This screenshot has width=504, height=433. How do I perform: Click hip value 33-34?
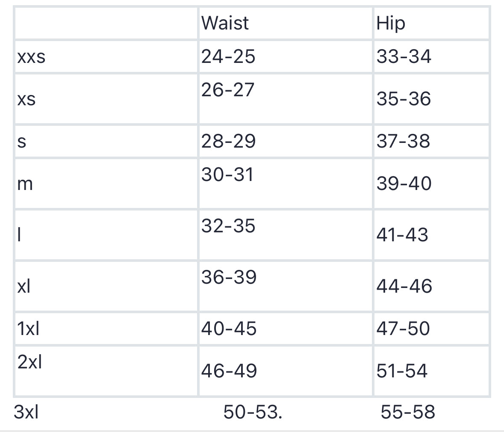(404, 56)
